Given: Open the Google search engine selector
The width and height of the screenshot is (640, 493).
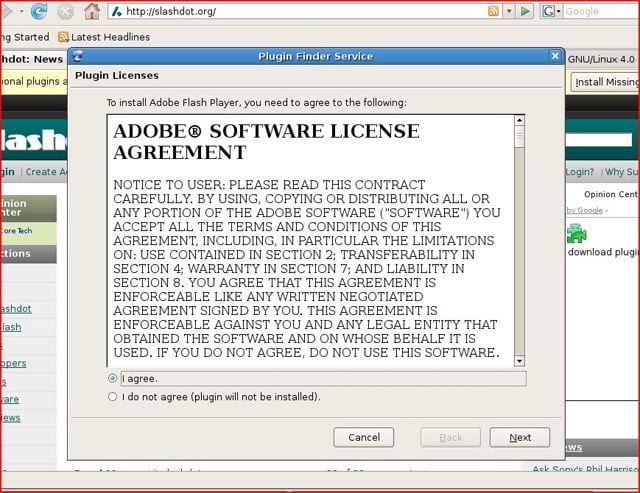Looking at the screenshot, I should tap(551, 11).
